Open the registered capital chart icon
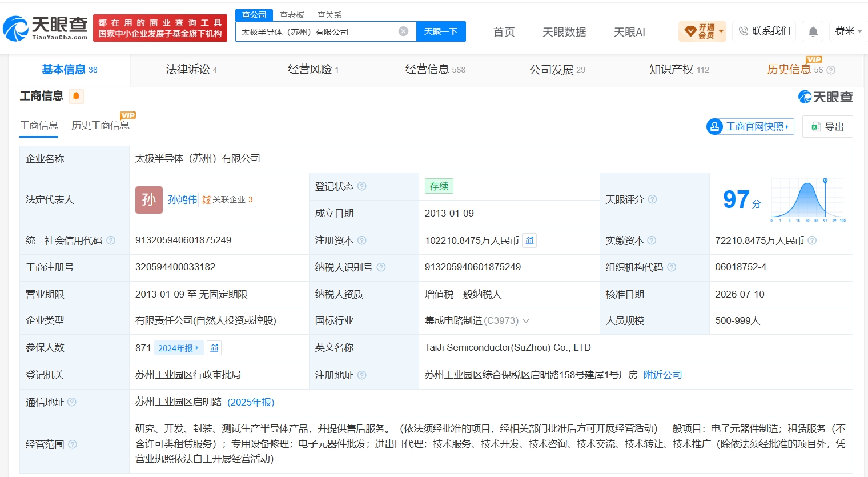The height and width of the screenshot is (477, 868). pyautogui.click(x=529, y=240)
